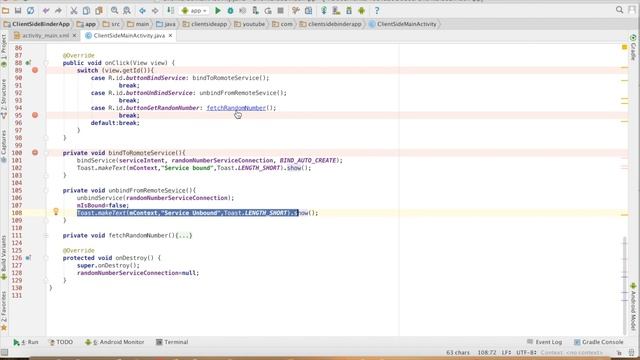This screenshot has height=360, width=640.
Task: Close the ClientSideMainActivity.java tab
Action: pyautogui.click(x=171, y=36)
